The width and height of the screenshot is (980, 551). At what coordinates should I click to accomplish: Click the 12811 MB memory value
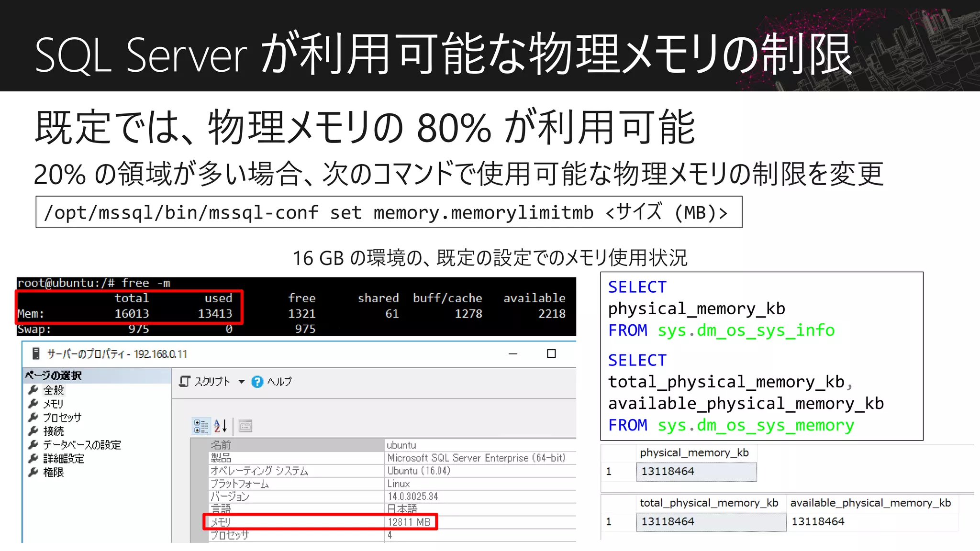(409, 522)
